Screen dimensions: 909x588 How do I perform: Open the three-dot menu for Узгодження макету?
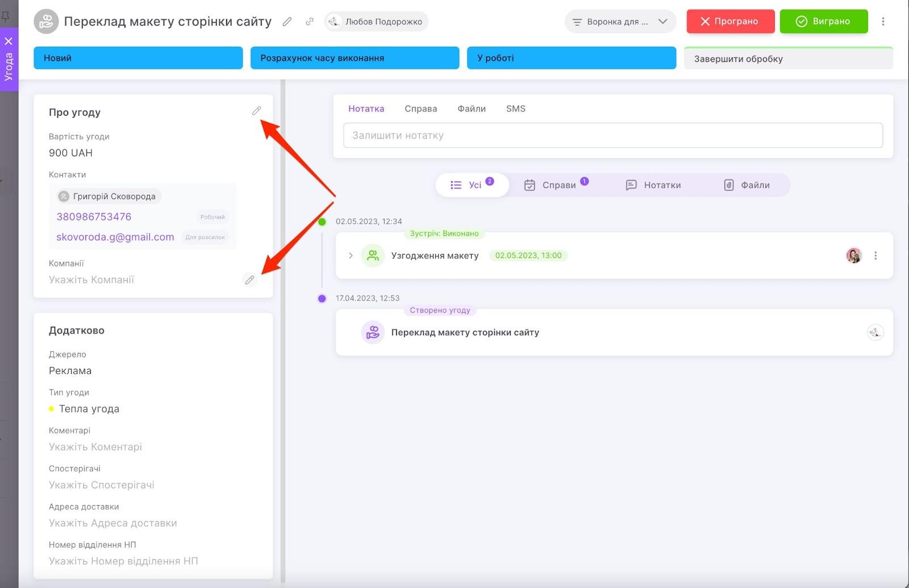875,256
